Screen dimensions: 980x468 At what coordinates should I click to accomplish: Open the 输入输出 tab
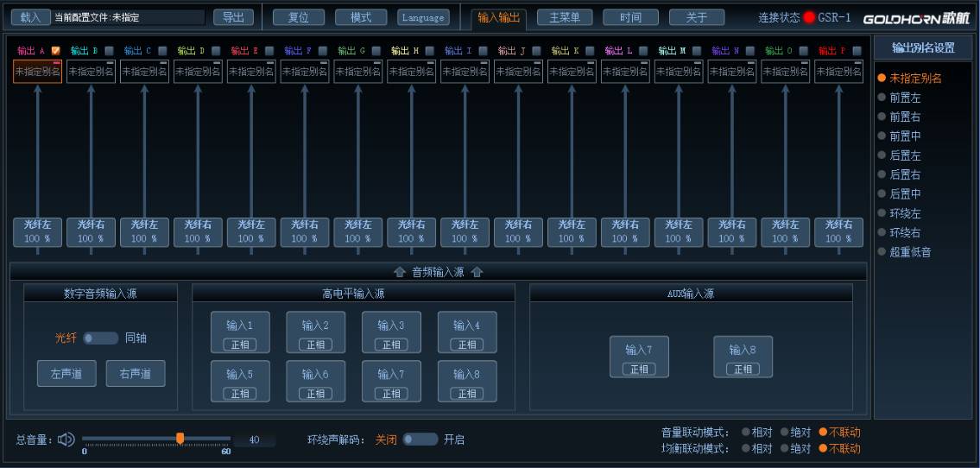click(x=499, y=18)
